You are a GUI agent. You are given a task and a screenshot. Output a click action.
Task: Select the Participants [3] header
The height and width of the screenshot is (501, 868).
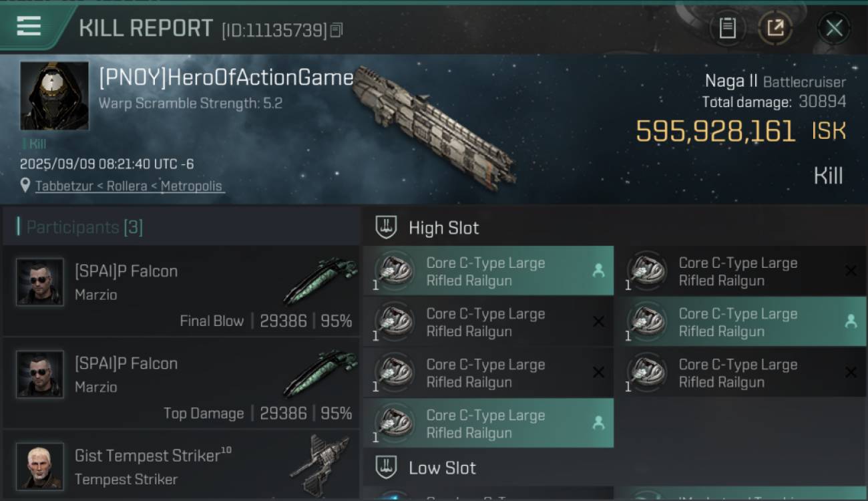coord(84,227)
